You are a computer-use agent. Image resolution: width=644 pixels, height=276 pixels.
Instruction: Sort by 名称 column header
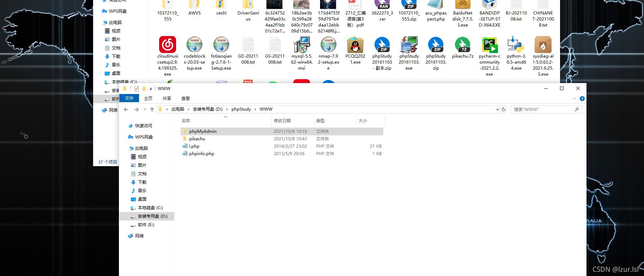(x=225, y=121)
